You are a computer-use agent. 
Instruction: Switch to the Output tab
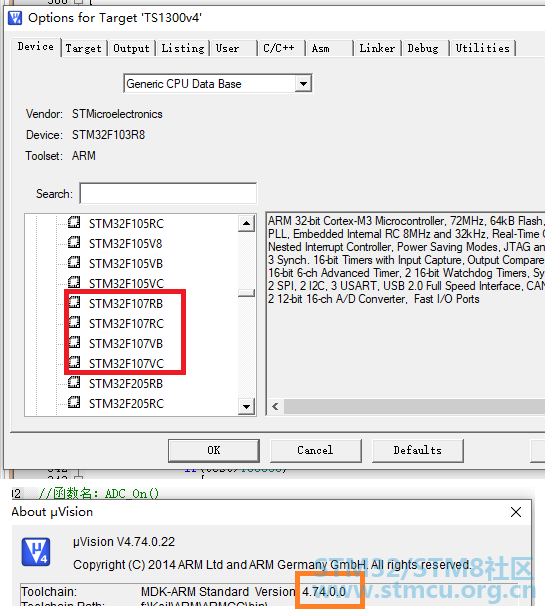131,48
